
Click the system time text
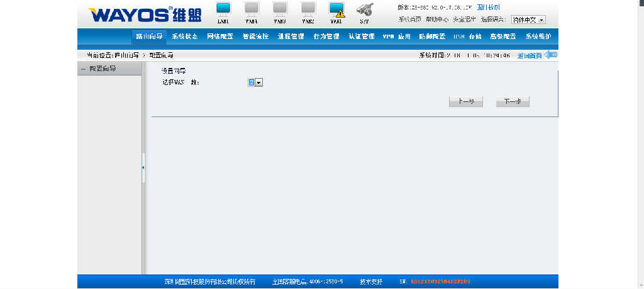465,55
